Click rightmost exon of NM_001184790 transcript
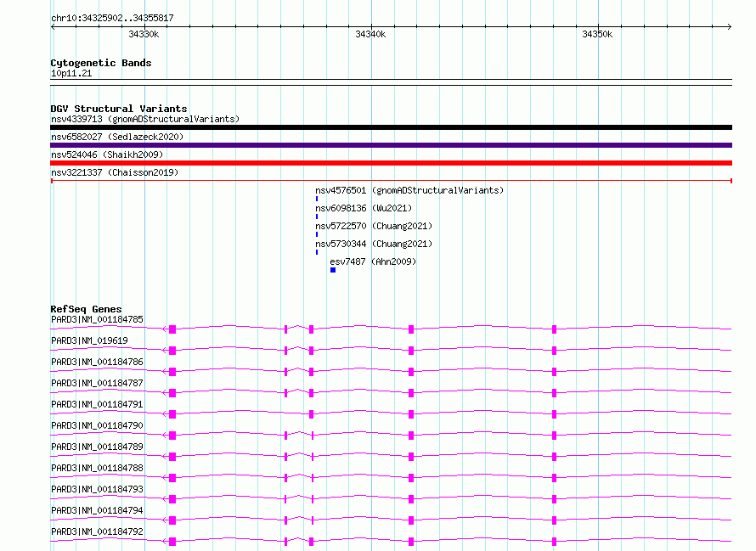756x551 pixels. pyautogui.click(x=554, y=436)
